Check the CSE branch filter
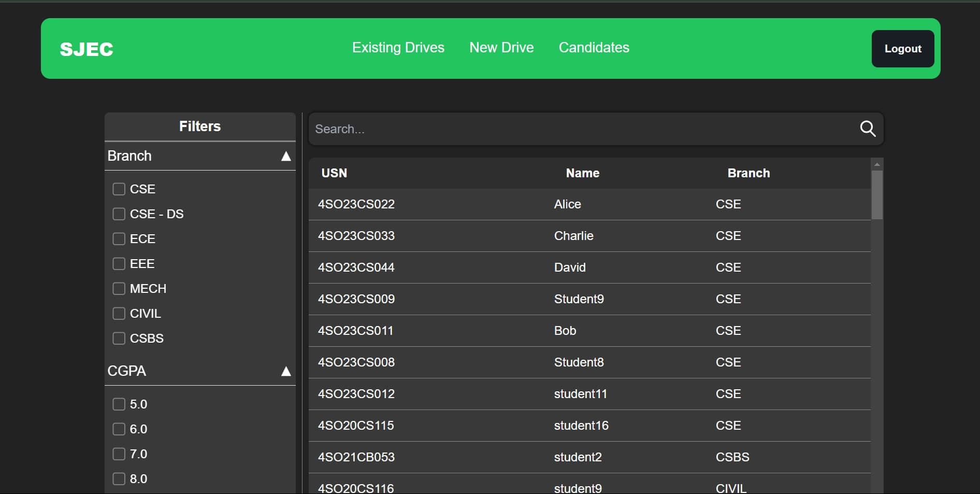The image size is (980, 494). click(119, 189)
